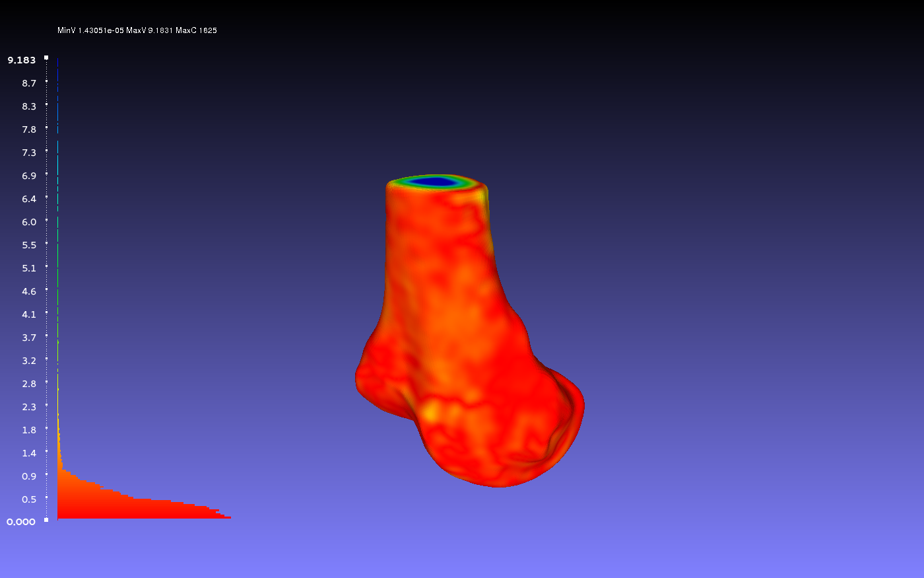Click the 5.5 scale label
This screenshot has width=924, height=578.
point(29,245)
